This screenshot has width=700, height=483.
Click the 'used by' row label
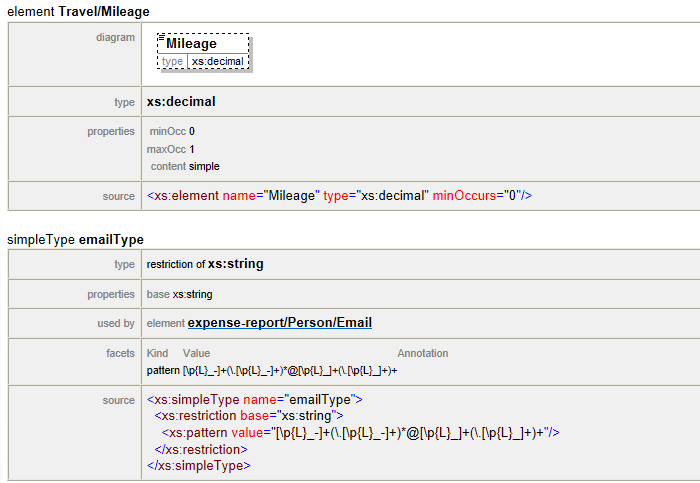pyautogui.click(x=116, y=323)
